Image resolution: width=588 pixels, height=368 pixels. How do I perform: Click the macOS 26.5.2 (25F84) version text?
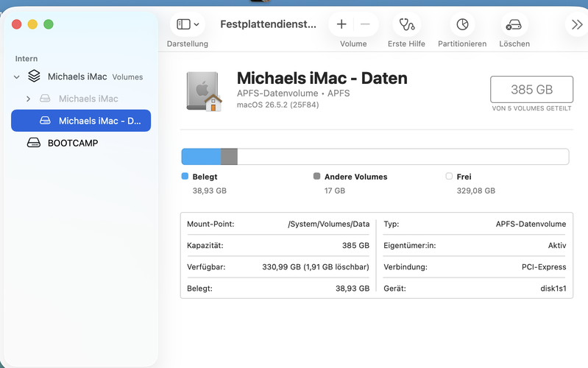[x=278, y=105]
